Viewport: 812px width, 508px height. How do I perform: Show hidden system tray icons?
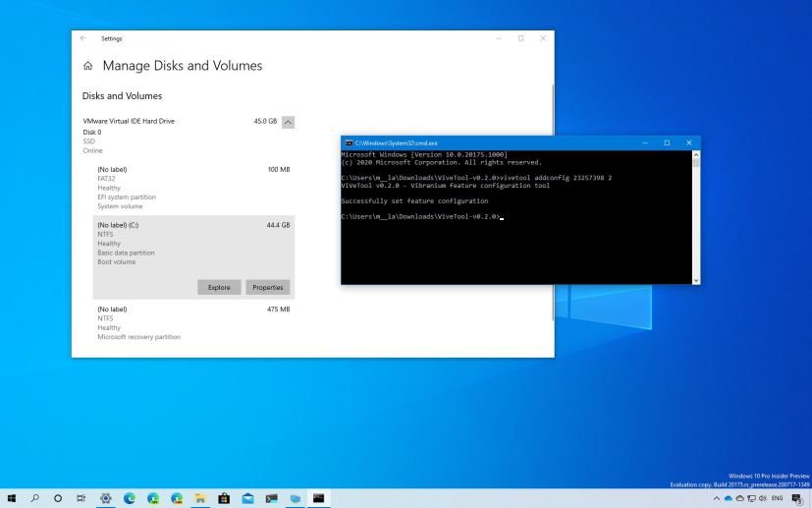[x=717, y=499]
